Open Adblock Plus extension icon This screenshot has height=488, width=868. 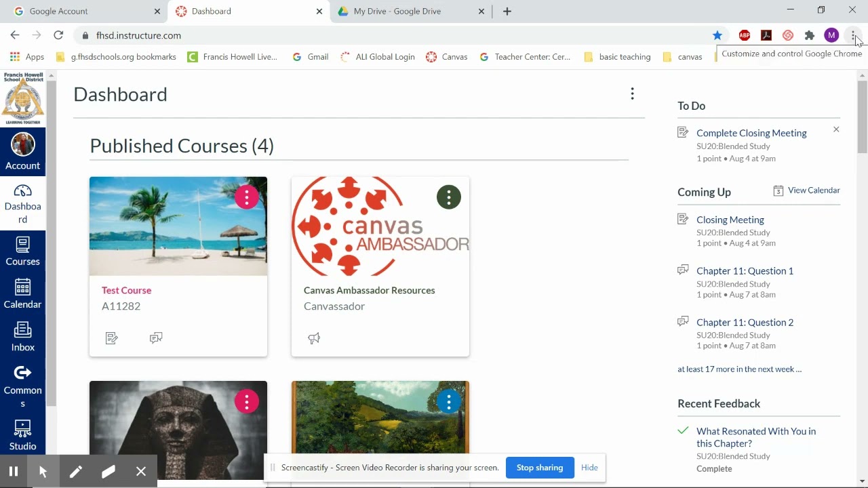(x=745, y=35)
